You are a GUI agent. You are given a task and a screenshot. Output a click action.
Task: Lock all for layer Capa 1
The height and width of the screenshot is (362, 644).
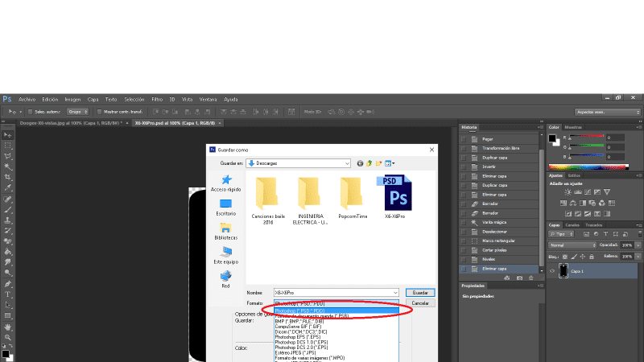[592, 257]
